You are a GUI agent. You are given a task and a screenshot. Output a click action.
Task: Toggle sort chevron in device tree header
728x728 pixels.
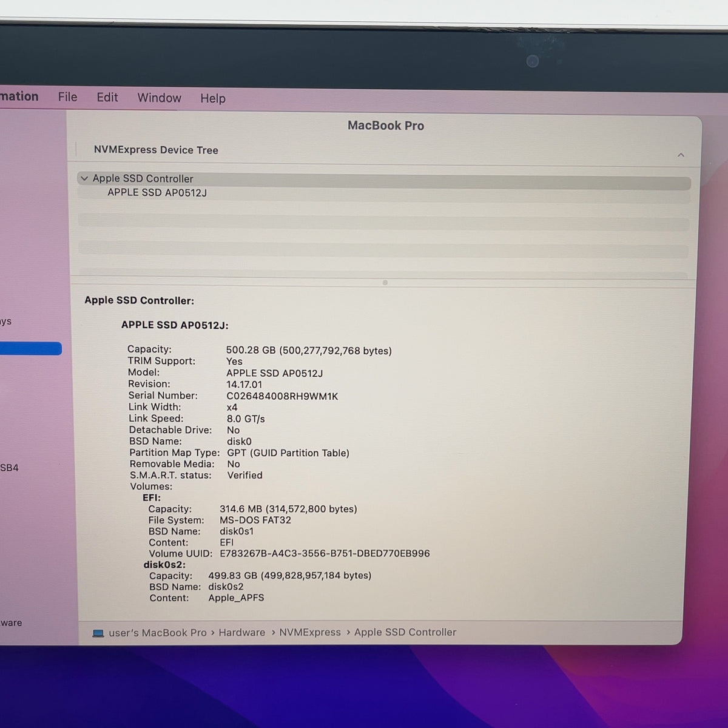click(x=681, y=155)
